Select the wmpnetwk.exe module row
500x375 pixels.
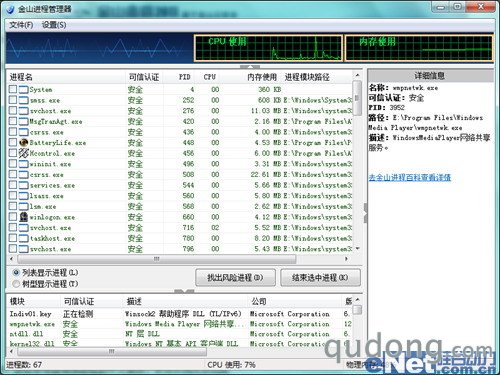pos(180,324)
